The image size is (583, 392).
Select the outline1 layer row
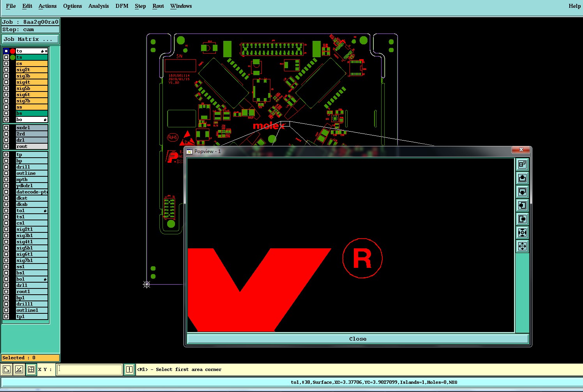[32, 310]
